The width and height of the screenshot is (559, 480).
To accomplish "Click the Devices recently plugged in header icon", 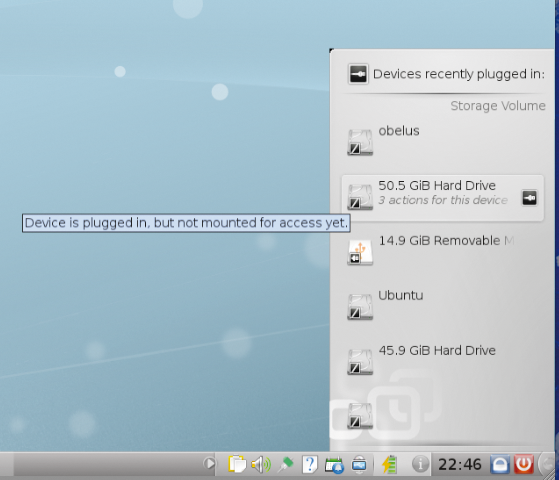I will click(358, 74).
